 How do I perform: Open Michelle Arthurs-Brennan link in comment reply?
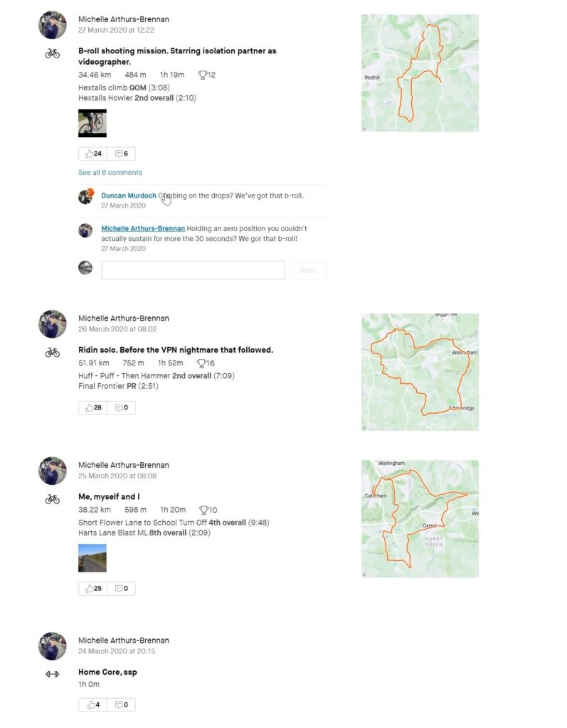click(x=143, y=228)
